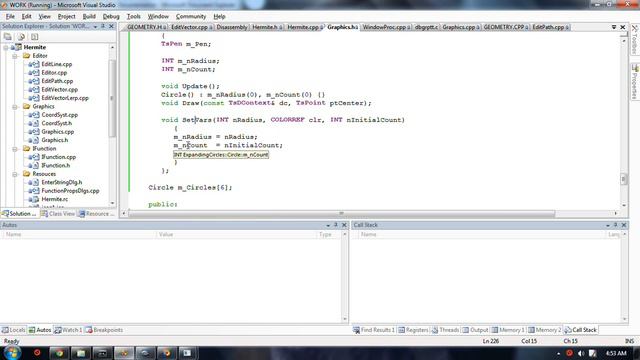Collapse the Hermite project node
The height and width of the screenshot is (360, 640).
[x=6, y=47]
